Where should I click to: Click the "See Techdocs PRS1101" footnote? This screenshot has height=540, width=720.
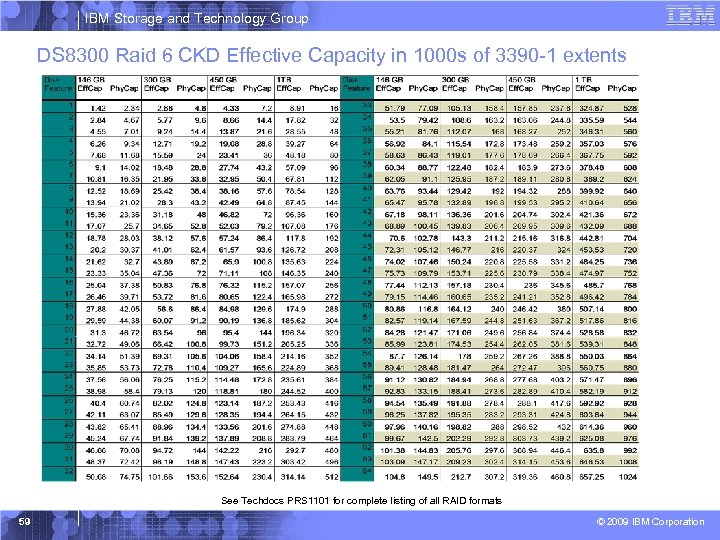(361, 501)
